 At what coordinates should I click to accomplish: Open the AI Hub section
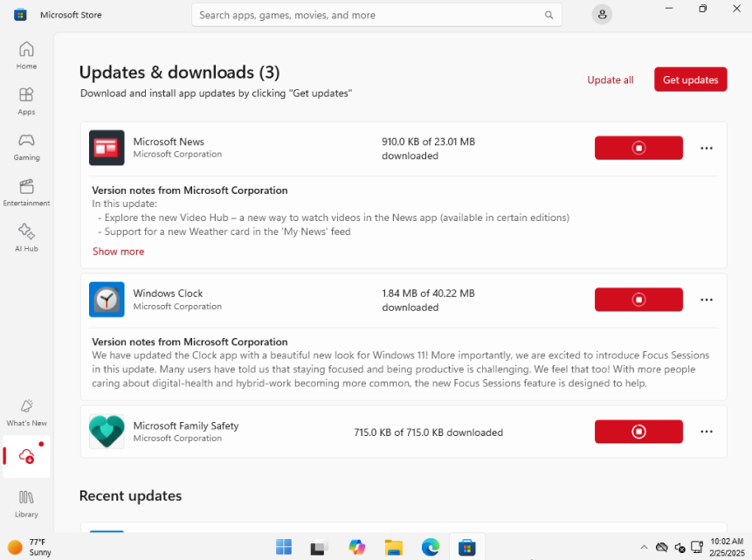[26, 238]
